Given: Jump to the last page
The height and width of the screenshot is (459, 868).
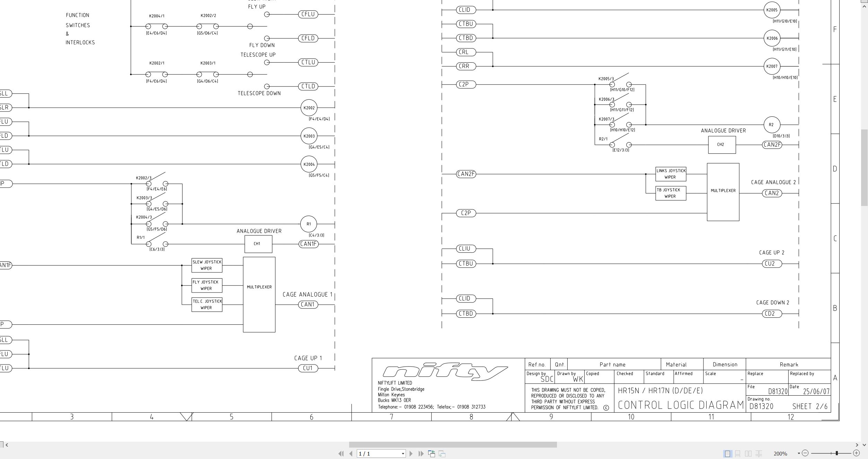Looking at the screenshot, I should click(x=421, y=453).
